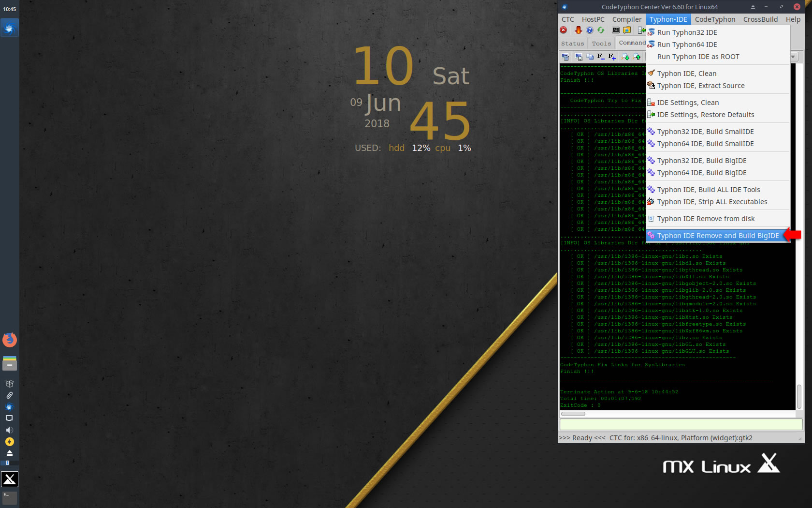The height and width of the screenshot is (508, 812).
Task: Open the blue question-mark help icon
Action: [589, 30]
